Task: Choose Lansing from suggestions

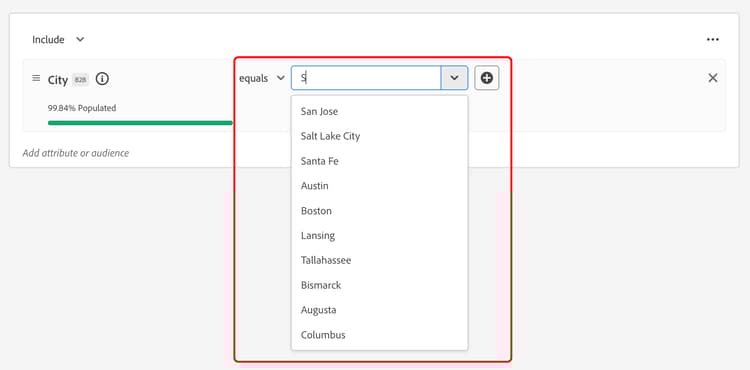Action: 379,236
